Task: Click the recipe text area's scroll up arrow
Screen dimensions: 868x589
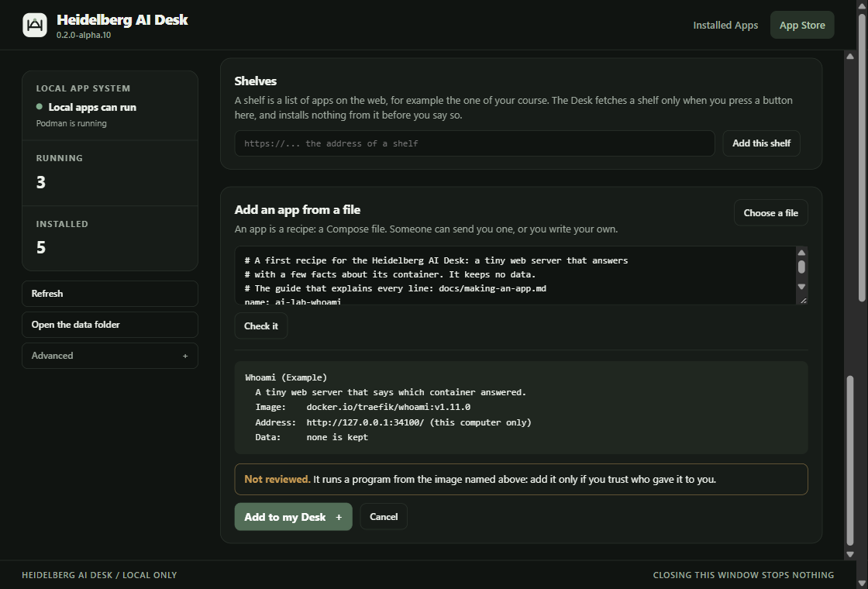Action: pyautogui.click(x=801, y=253)
